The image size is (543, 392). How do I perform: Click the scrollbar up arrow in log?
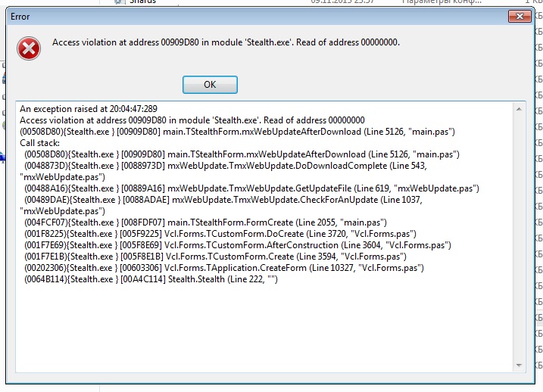[x=517, y=110]
